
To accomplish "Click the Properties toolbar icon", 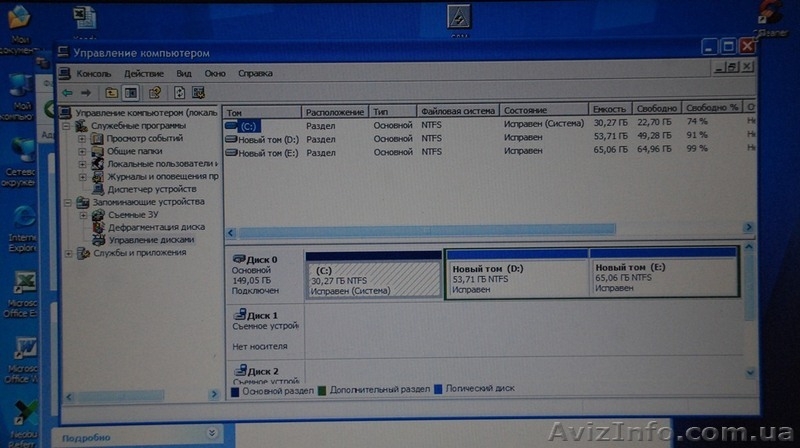I will [155, 92].
